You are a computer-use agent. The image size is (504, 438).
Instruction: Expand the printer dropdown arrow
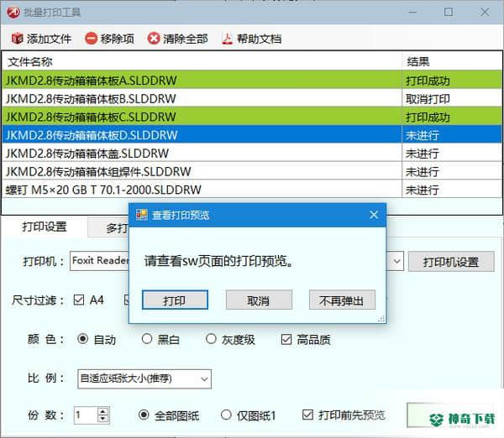(x=397, y=262)
